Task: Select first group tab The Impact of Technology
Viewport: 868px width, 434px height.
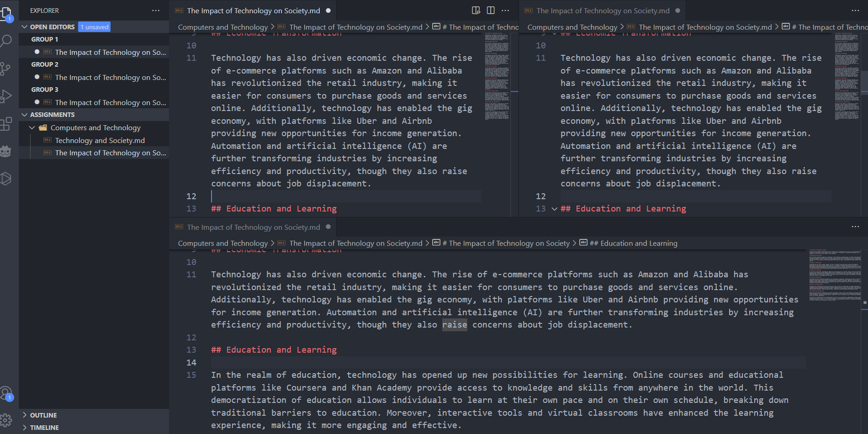Action: tap(254, 11)
